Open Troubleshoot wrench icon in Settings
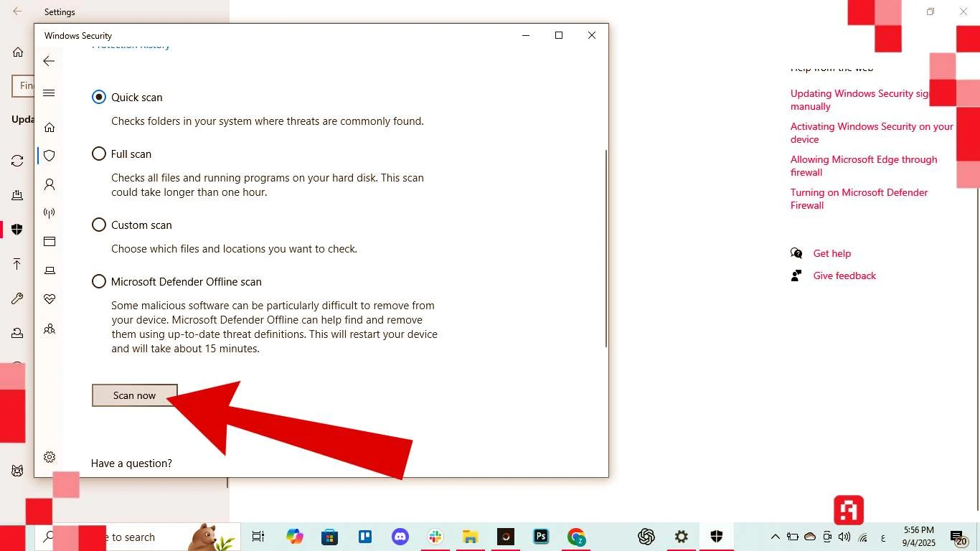The height and width of the screenshot is (551, 980). click(17, 298)
